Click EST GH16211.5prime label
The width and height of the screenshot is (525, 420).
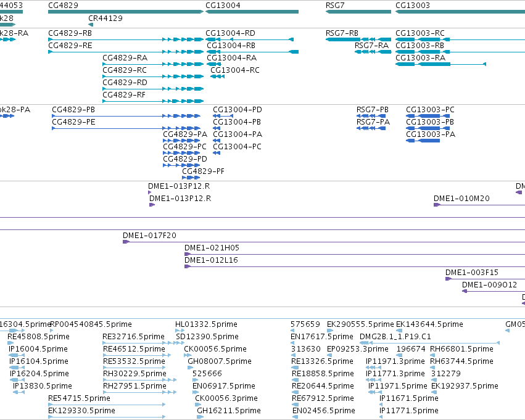[229, 411]
